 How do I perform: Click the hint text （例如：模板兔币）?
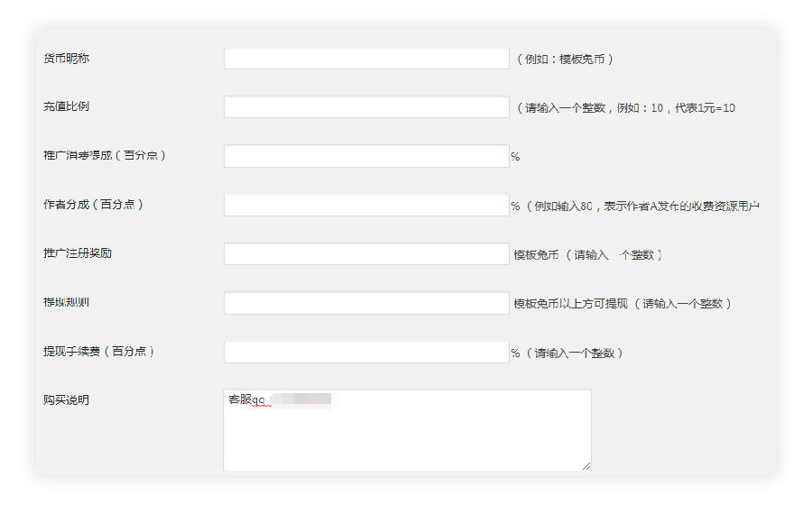pyautogui.click(x=565, y=59)
